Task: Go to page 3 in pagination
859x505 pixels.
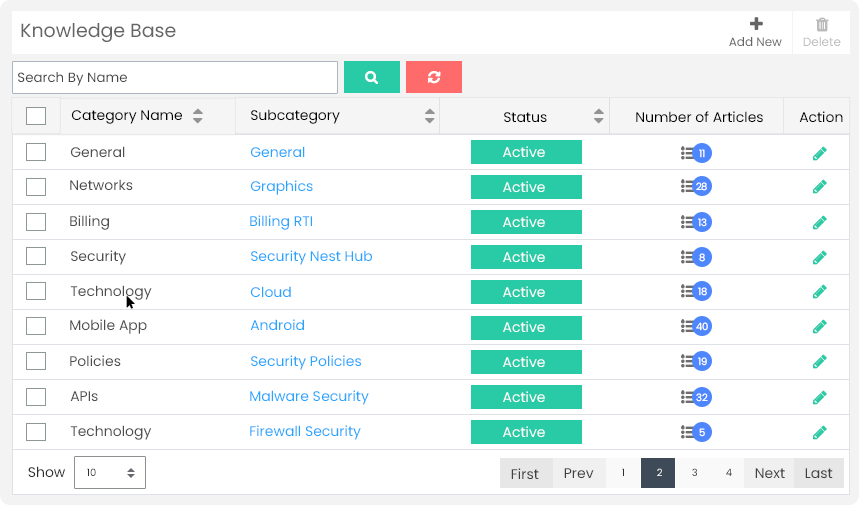Action: tap(694, 473)
